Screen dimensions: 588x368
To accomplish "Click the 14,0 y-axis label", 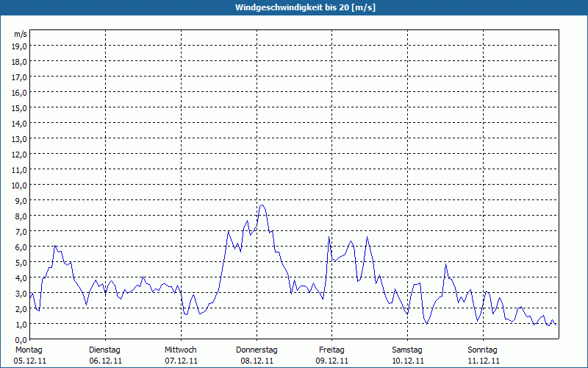I will coord(19,124).
